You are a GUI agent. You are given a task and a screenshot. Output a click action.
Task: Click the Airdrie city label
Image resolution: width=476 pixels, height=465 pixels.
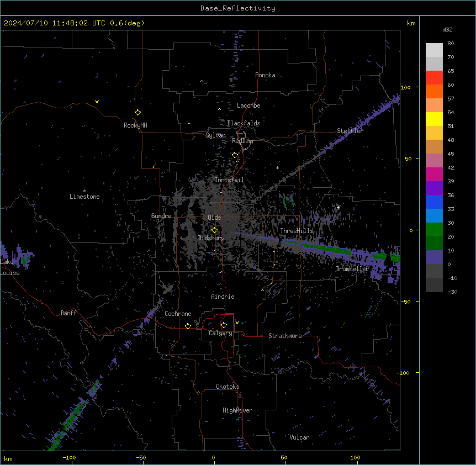pyautogui.click(x=223, y=297)
